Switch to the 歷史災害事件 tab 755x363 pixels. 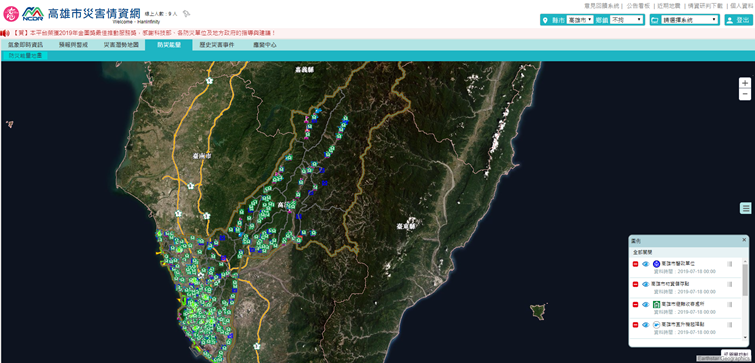(217, 45)
